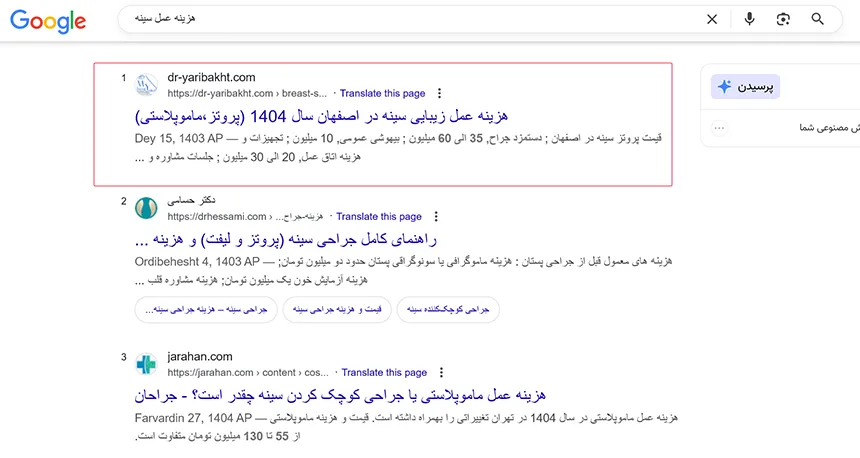This screenshot has width=860, height=458.
Task: Open the more options menu for jarahan.com result
Action: [441, 372]
